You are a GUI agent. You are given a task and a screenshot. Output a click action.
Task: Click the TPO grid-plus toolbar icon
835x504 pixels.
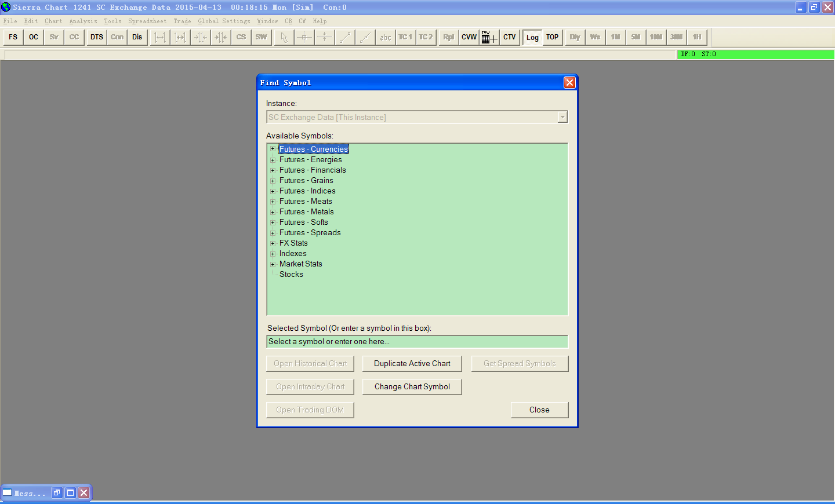coord(489,37)
